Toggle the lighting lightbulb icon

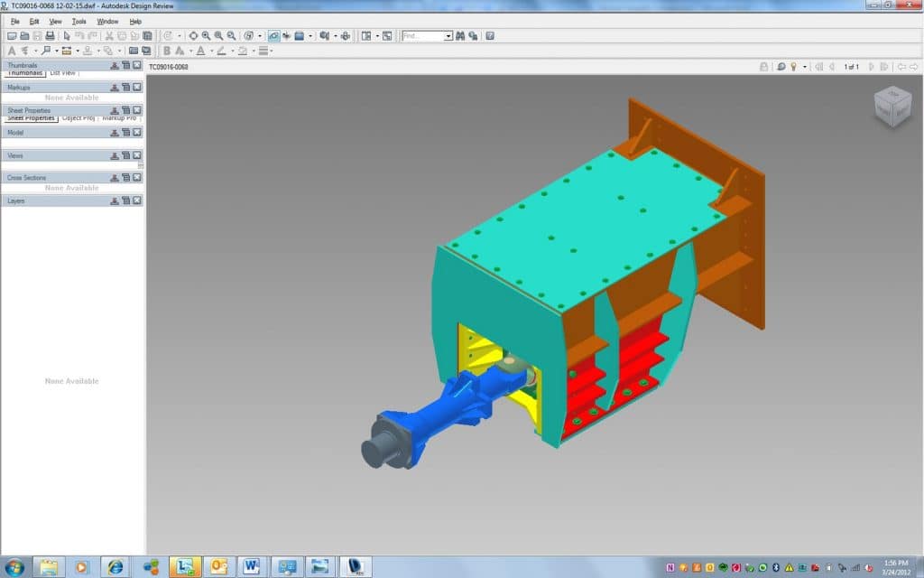(x=793, y=67)
